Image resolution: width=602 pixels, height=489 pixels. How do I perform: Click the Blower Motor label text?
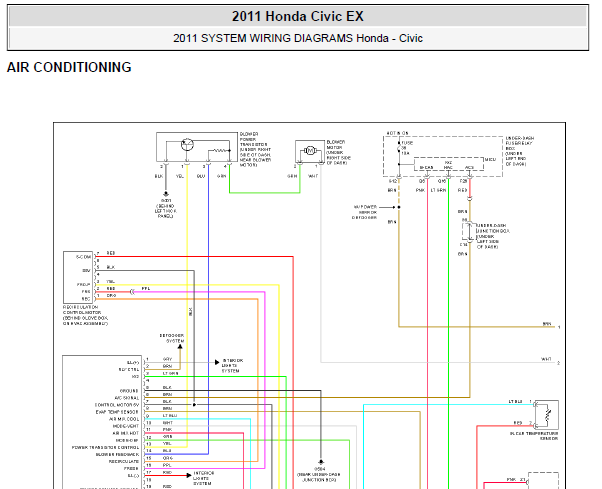pyautogui.click(x=338, y=152)
